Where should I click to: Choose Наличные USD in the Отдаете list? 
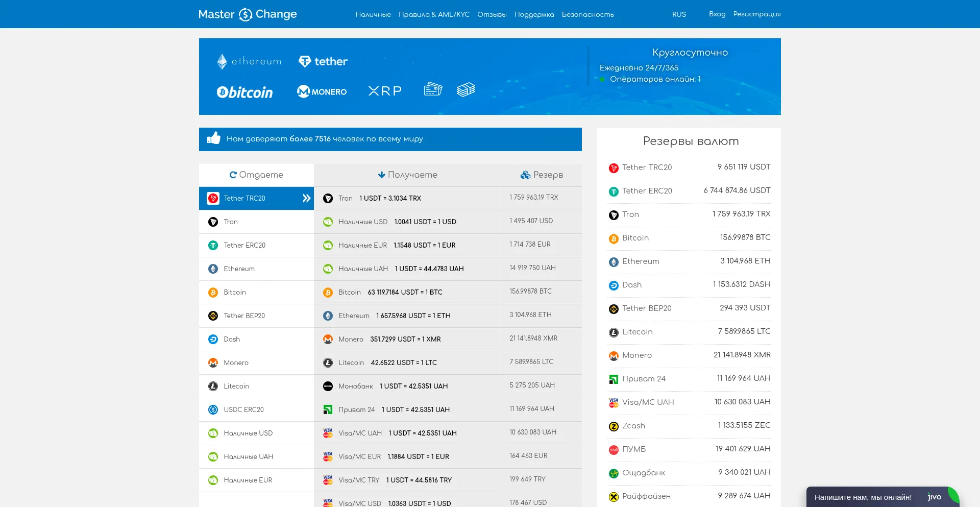pos(256,433)
